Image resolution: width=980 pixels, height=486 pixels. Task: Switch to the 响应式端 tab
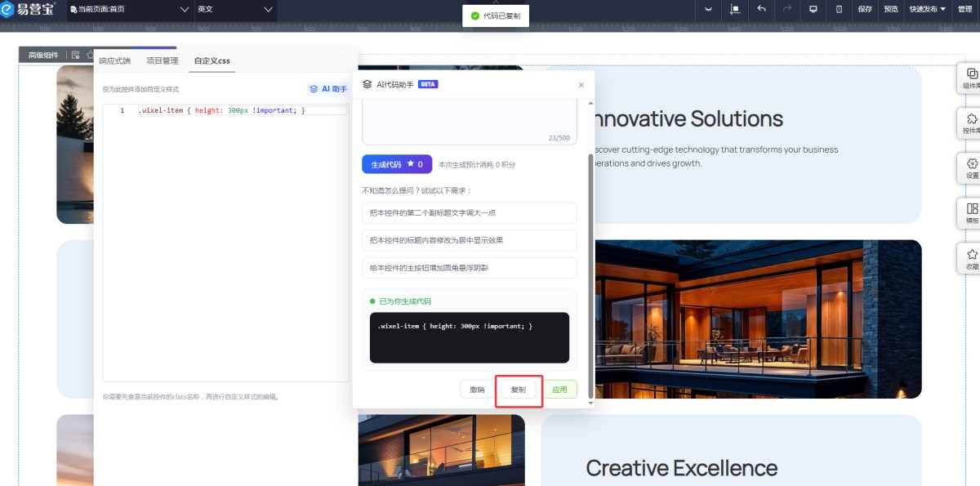[114, 60]
